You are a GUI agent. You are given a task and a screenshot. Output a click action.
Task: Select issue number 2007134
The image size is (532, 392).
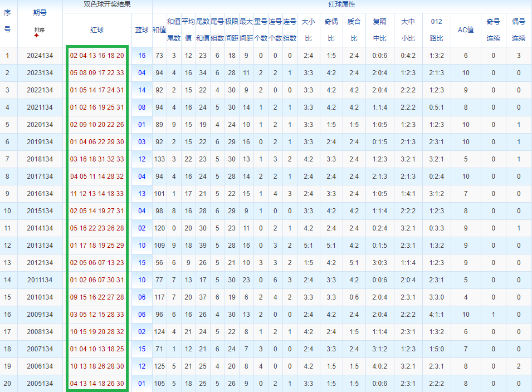[40, 349]
